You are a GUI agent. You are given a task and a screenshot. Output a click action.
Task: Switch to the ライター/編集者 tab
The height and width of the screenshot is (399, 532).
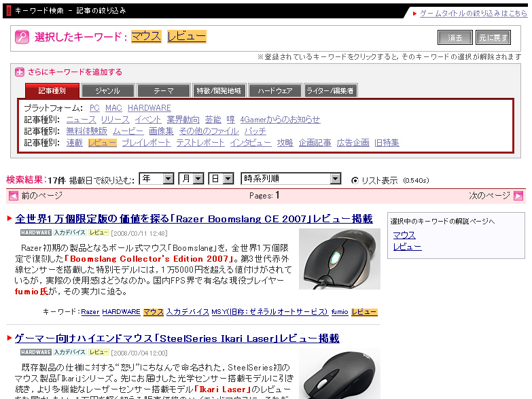(330, 90)
